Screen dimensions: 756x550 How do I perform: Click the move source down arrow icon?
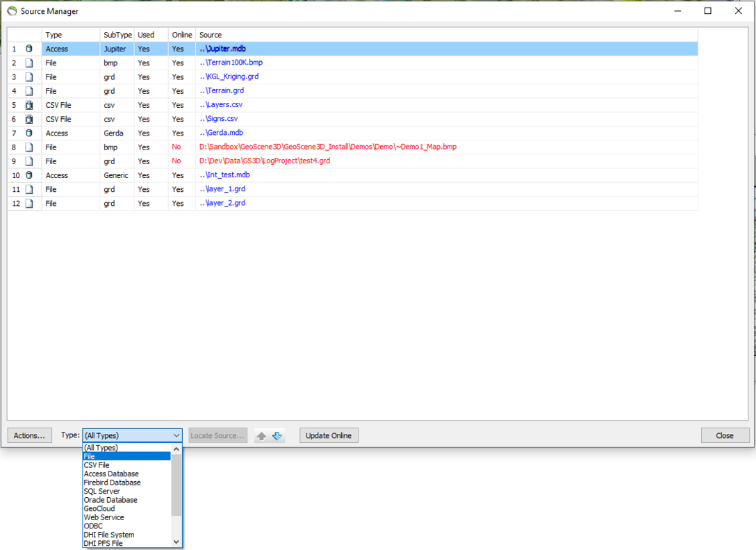click(x=278, y=435)
